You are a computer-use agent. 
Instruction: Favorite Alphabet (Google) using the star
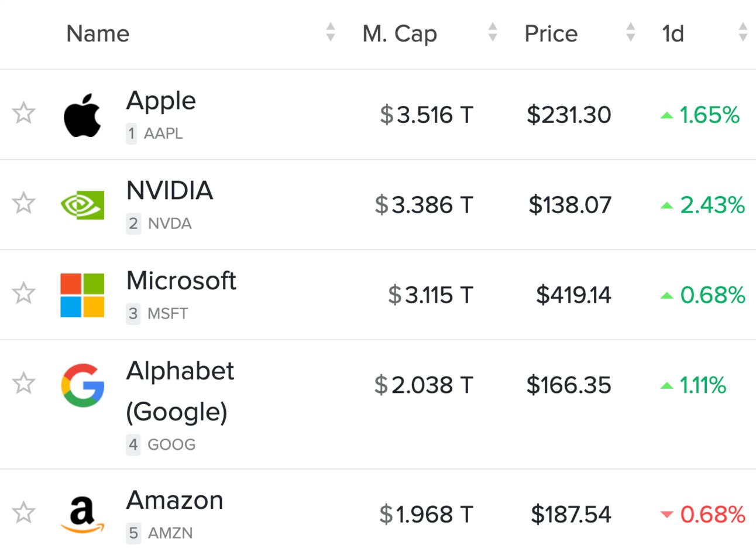[x=24, y=384]
